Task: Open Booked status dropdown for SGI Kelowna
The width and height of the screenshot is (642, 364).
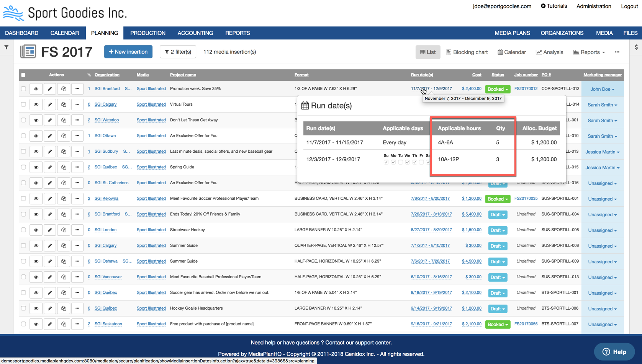Action: click(x=498, y=199)
